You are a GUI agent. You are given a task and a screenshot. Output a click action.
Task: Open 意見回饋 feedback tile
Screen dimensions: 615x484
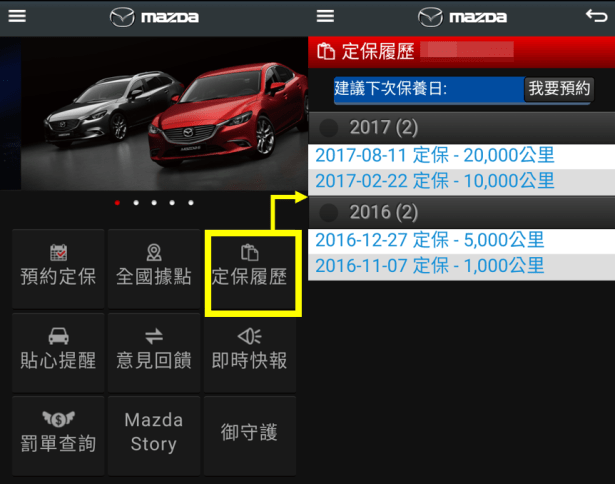153,351
